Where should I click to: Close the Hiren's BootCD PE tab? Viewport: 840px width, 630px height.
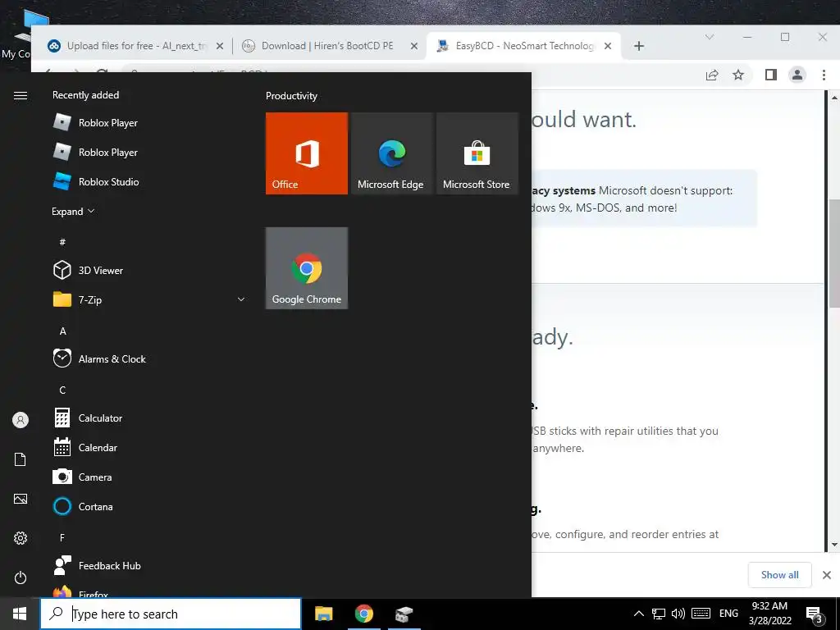coord(414,46)
